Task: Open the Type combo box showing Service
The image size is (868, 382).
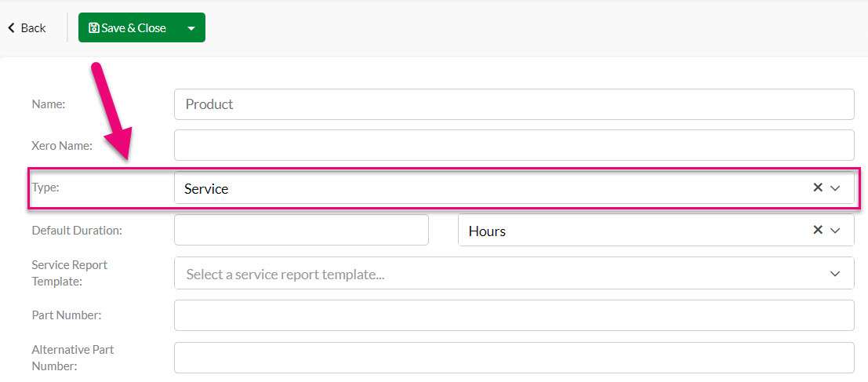Action: (514, 188)
